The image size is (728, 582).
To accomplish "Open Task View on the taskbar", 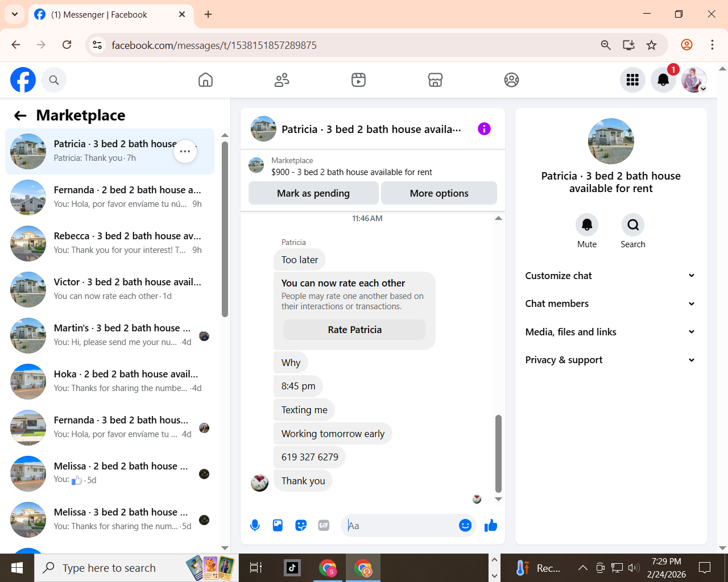I will tap(256, 568).
